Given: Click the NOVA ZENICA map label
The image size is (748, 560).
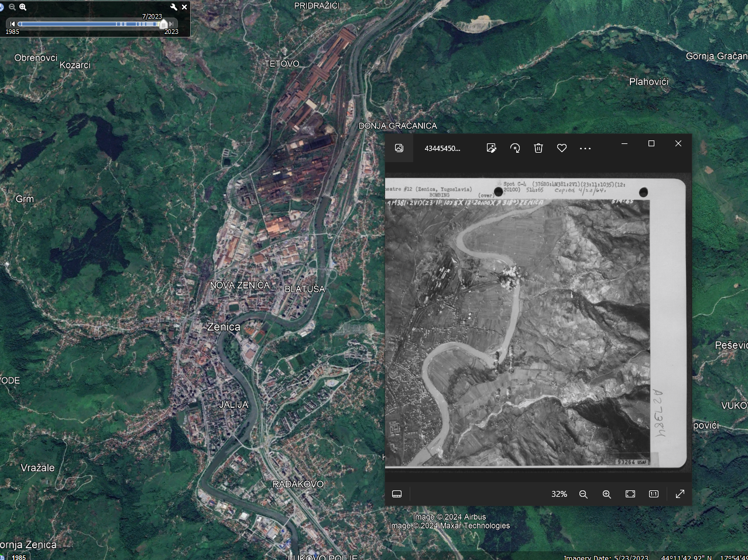Looking at the screenshot, I should click(240, 286).
